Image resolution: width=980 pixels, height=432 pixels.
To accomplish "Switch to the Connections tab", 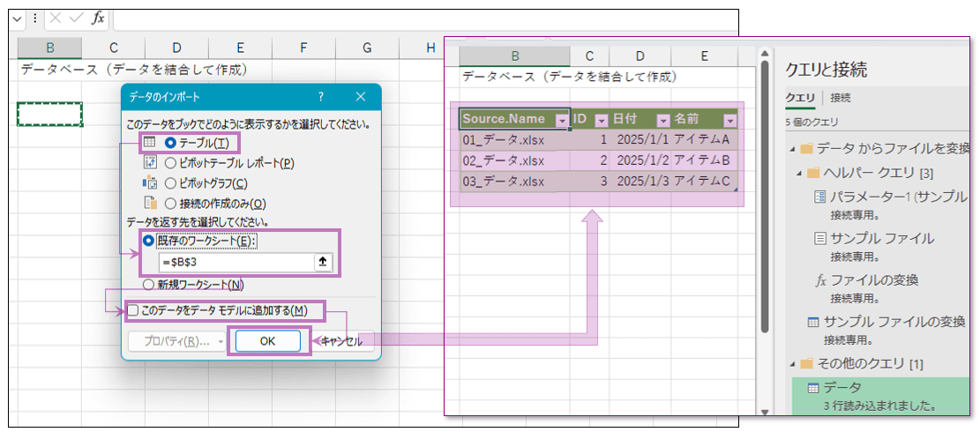I will point(840,98).
